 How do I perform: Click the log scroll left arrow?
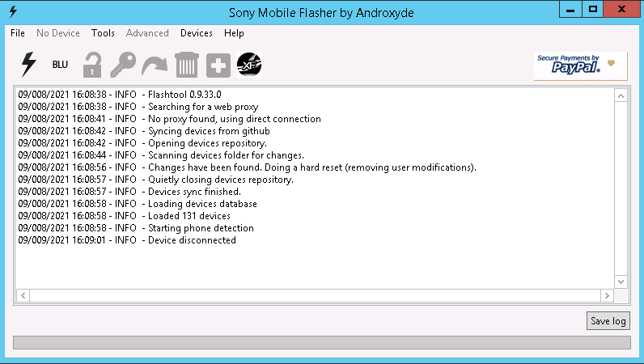23,295
